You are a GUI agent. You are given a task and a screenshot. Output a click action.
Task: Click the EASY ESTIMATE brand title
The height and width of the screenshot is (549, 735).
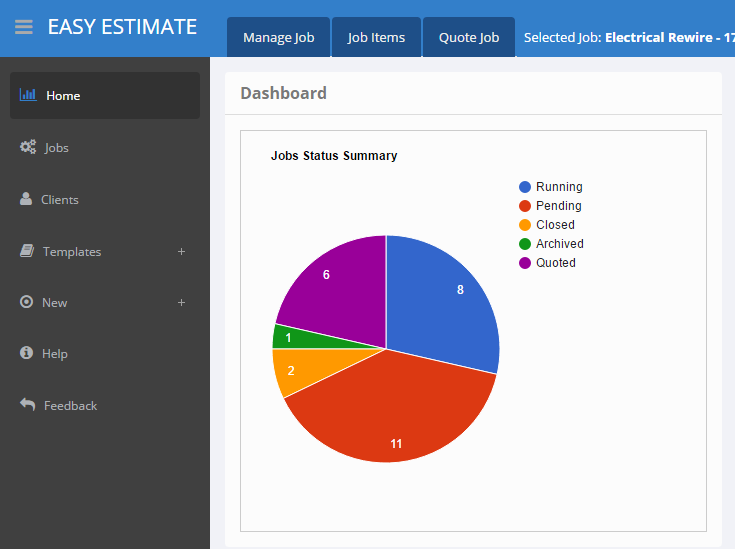pyautogui.click(x=122, y=27)
